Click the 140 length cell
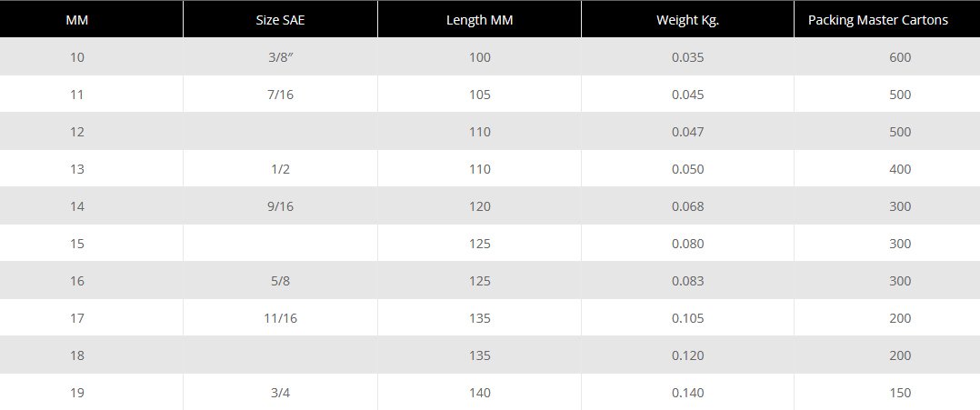 480,393
